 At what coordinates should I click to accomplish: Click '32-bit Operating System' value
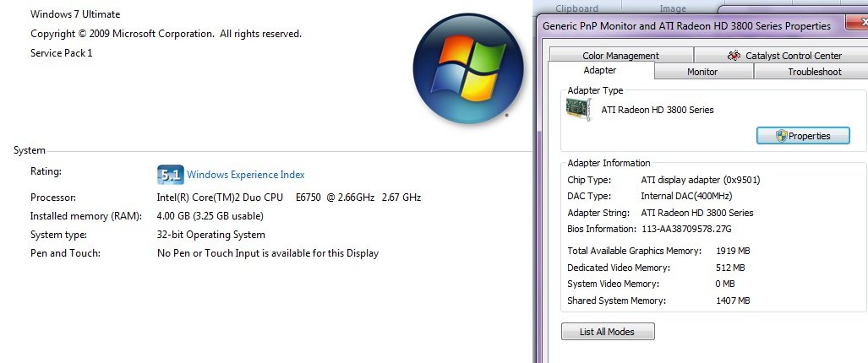(x=211, y=235)
